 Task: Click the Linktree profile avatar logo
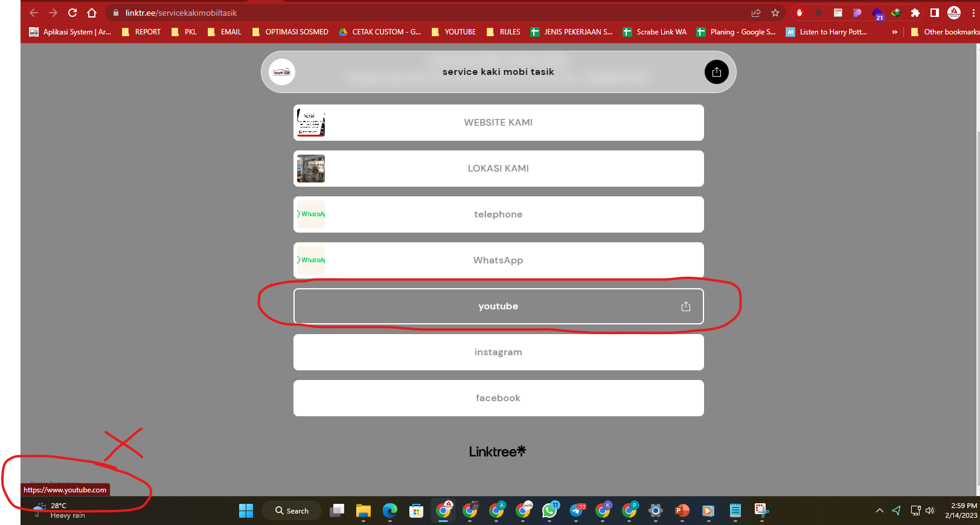pyautogui.click(x=282, y=72)
